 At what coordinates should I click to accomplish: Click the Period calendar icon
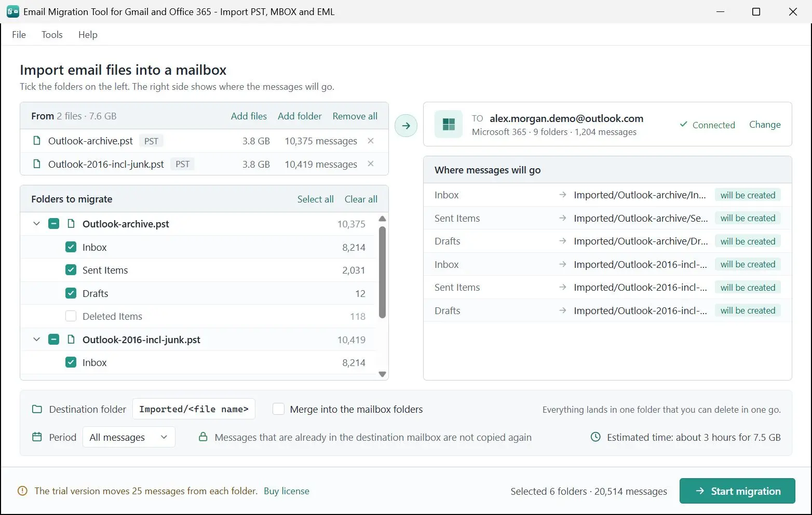point(37,437)
